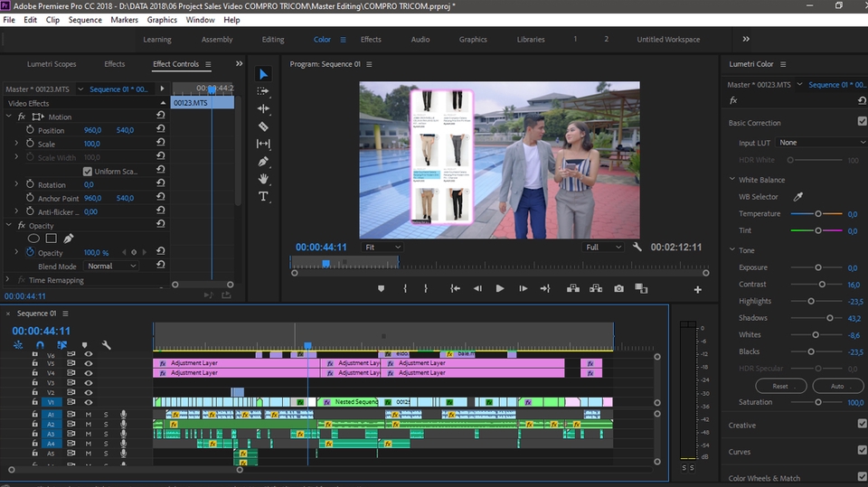Screen dimensions: 868x487
Task: Collapse the Tone section
Action: click(x=732, y=250)
